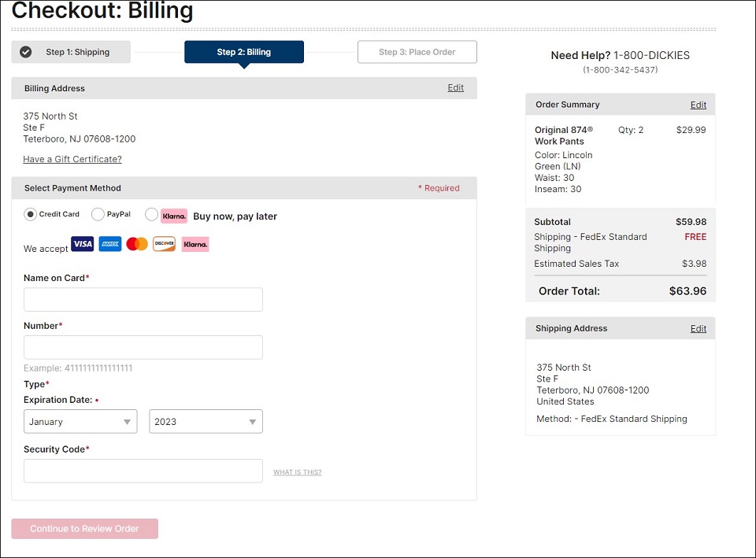
Task: Go to Step 3: Place Order
Action: [417, 52]
